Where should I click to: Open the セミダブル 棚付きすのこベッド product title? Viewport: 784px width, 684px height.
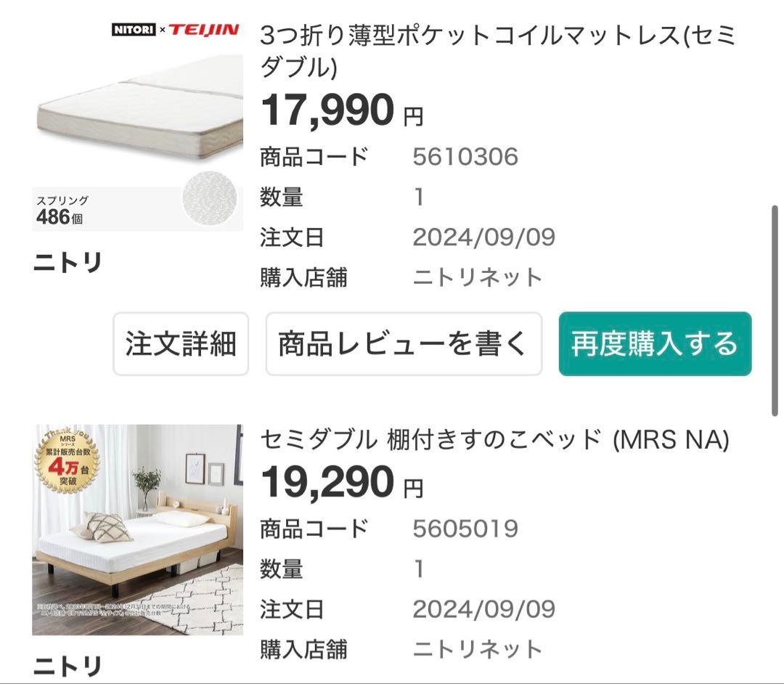[494, 440]
